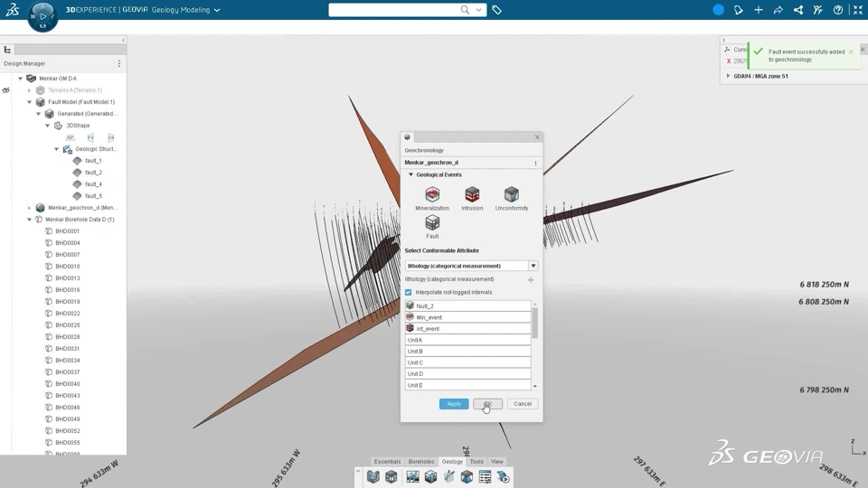Image resolution: width=868 pixels, height=488 pixels.
Task: Click the Fault geological event icon
Action: [x=432, y=223]
